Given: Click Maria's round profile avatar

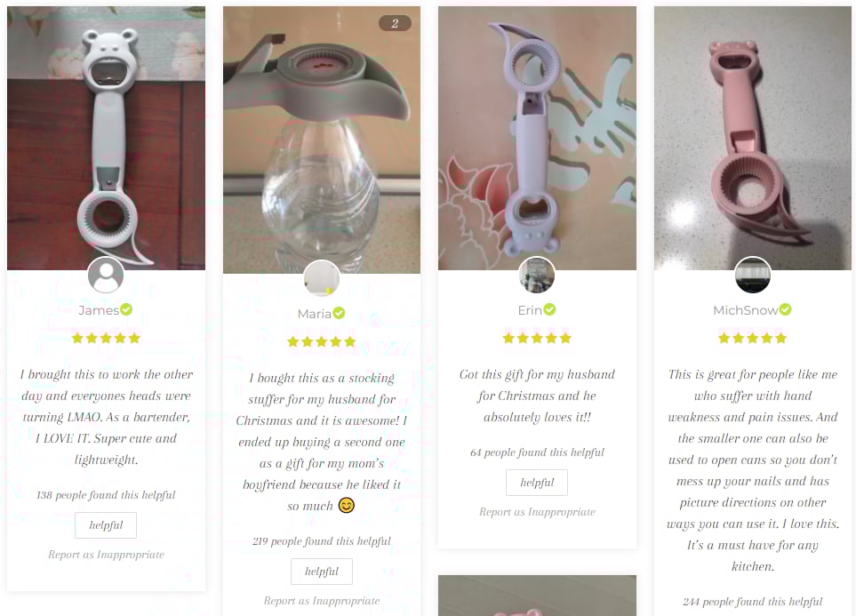Looking at the screenshot, I should click(322, 278).
